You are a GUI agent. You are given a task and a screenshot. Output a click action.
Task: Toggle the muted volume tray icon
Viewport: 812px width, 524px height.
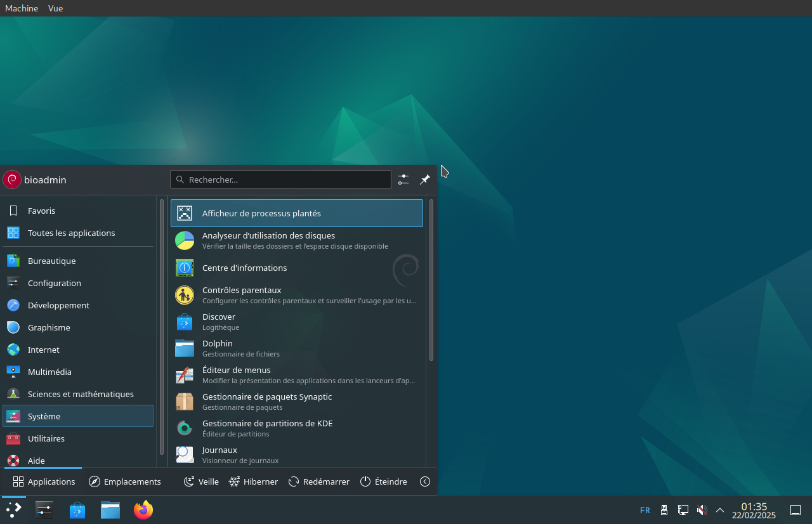[702, 510]
